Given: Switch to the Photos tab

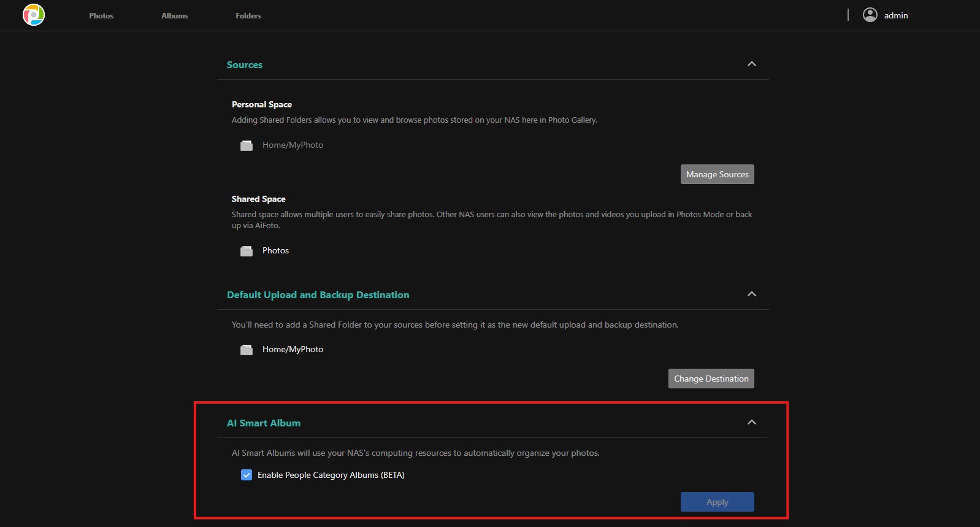Looking at the screenshot, I should coord(101,16).
